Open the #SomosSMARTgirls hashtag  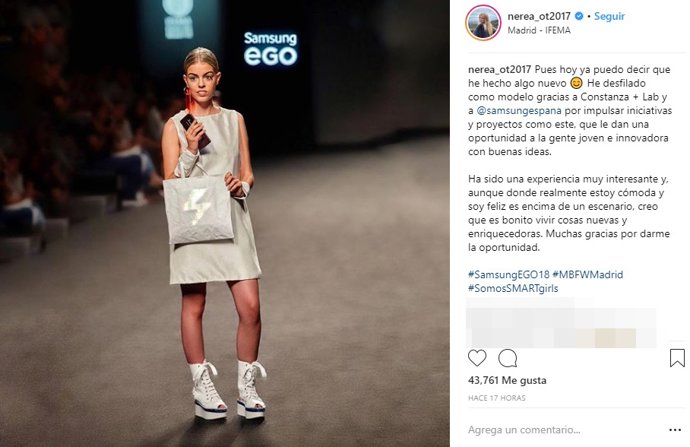point(513,288)
